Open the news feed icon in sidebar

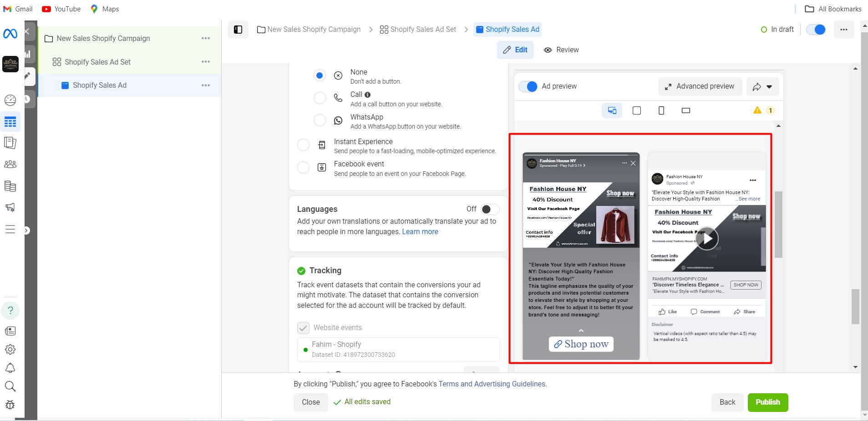pos(10,331)
